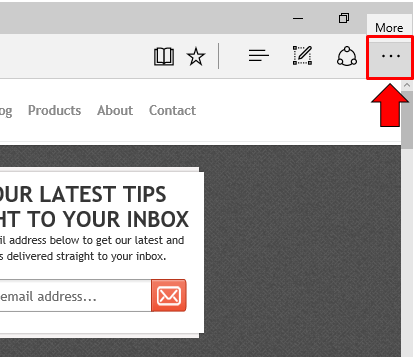Image resolution: width=417 pixels, height=360 pixels.
Task: Submit email with envelope button
Action: pyautogui.click(x=169, y=296)
